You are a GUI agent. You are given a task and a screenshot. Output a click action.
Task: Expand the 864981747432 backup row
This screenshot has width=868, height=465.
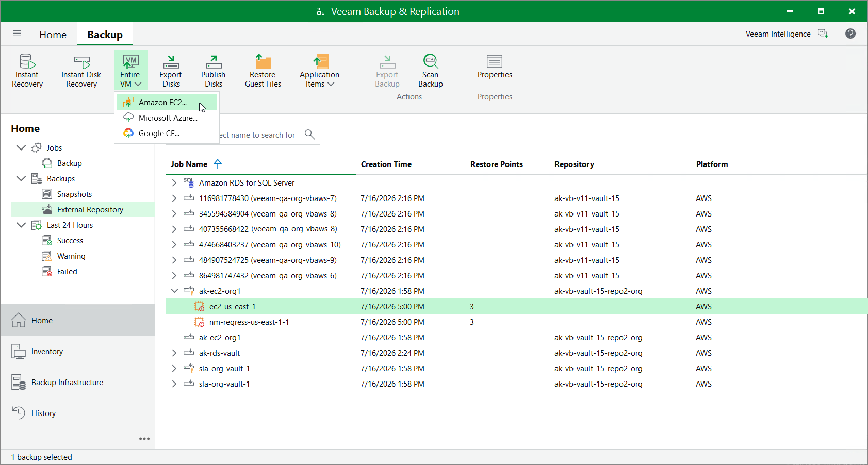coord(174,276)
